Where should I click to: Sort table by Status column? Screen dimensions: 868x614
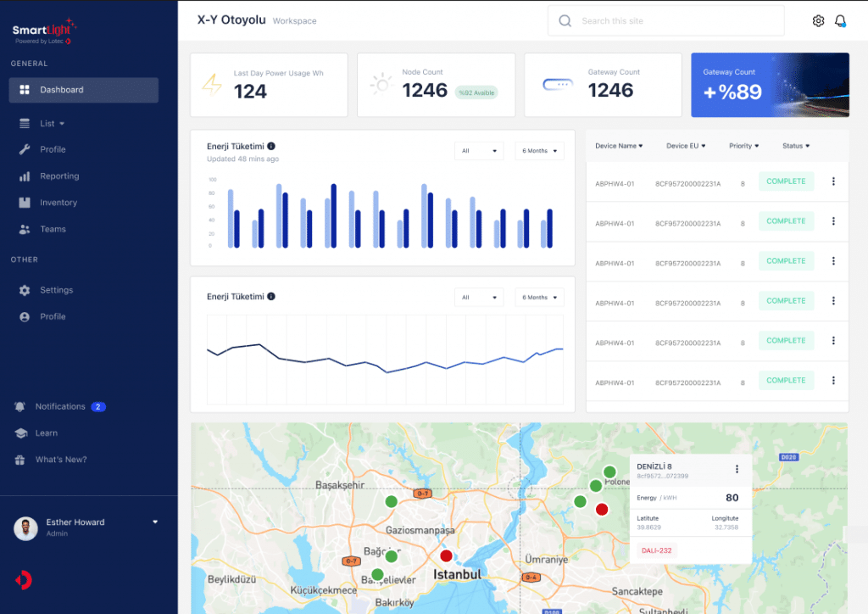click(x=796, y=146)
